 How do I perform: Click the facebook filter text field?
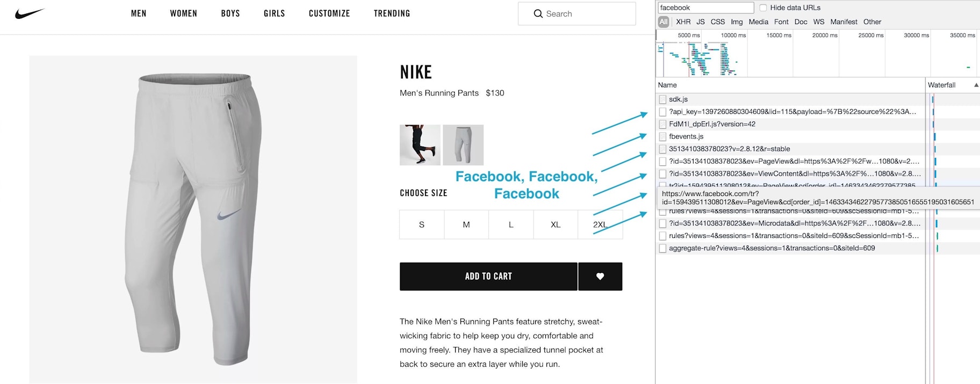pos(705,8)
